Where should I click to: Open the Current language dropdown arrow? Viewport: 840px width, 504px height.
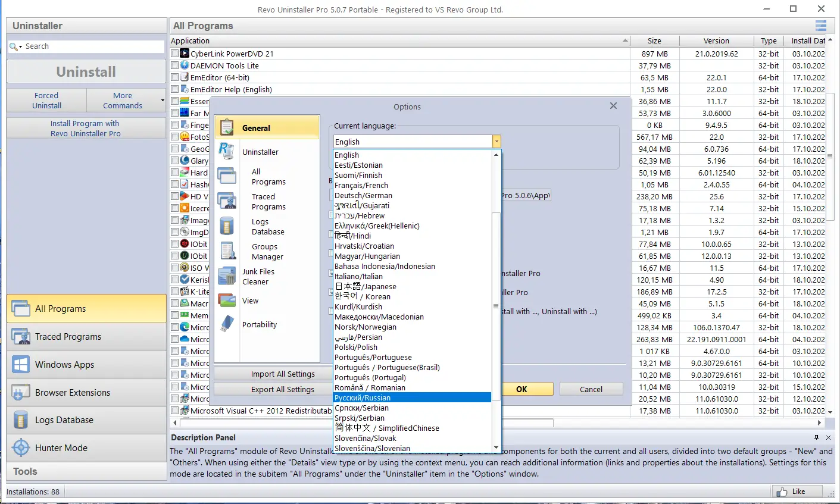496,141
